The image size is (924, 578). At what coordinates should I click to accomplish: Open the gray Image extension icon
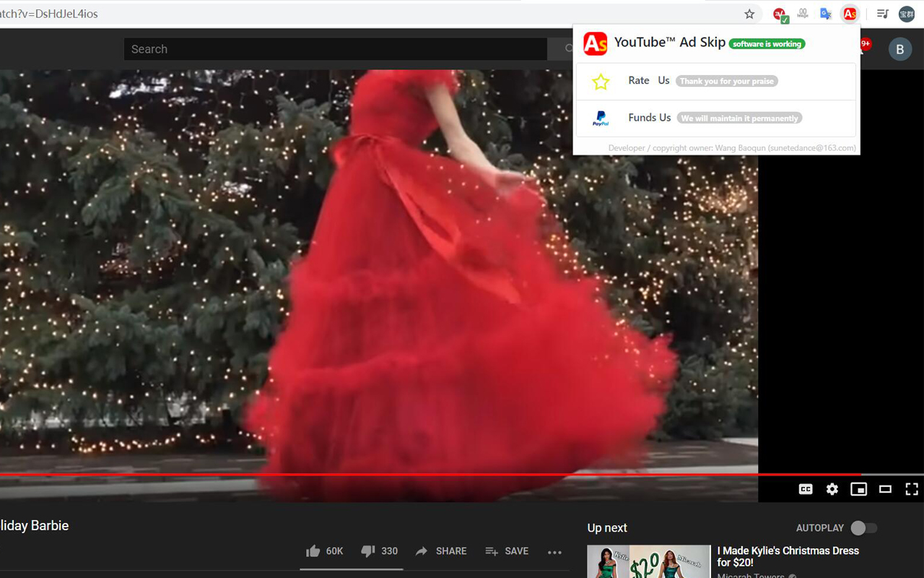point(803,14)
